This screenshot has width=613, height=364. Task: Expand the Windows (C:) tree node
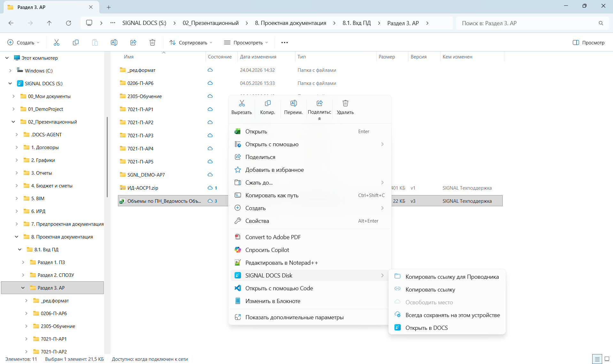click(10, 71)
